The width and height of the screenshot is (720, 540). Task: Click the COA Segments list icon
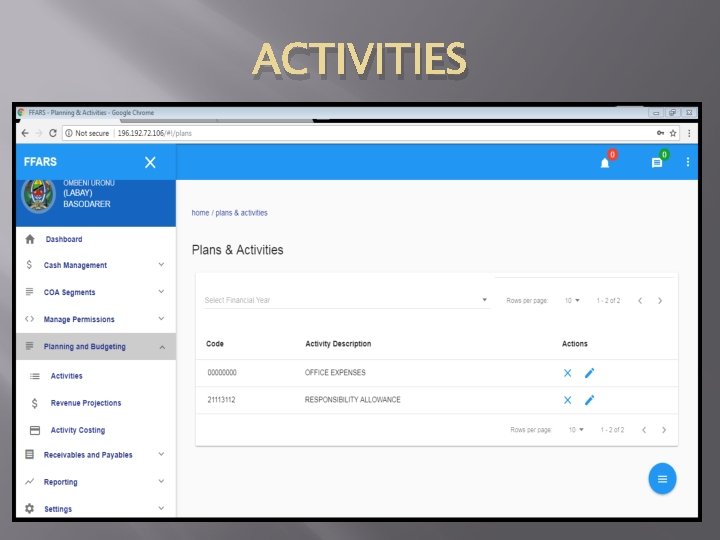tap(29, 292)
